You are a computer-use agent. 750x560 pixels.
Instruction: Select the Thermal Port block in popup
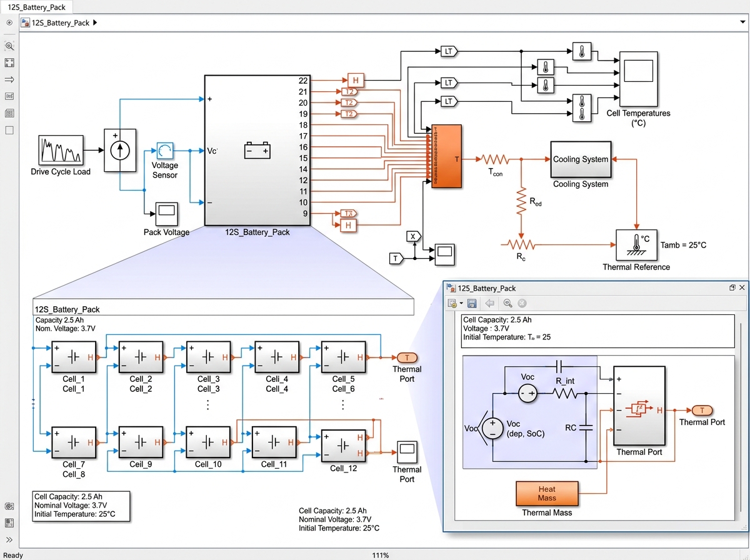(639, 406)
